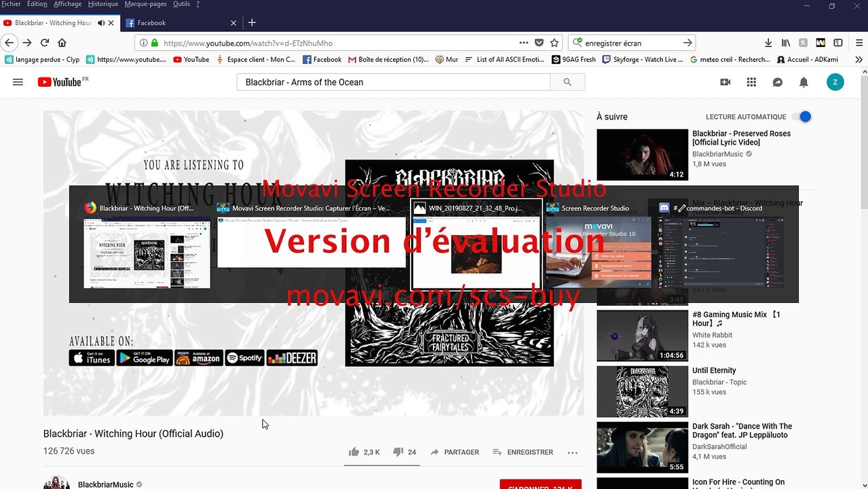Mute the Blackbriar tab audio icon
The height and width of the screenshot is (489, 868).
(101, 22)
